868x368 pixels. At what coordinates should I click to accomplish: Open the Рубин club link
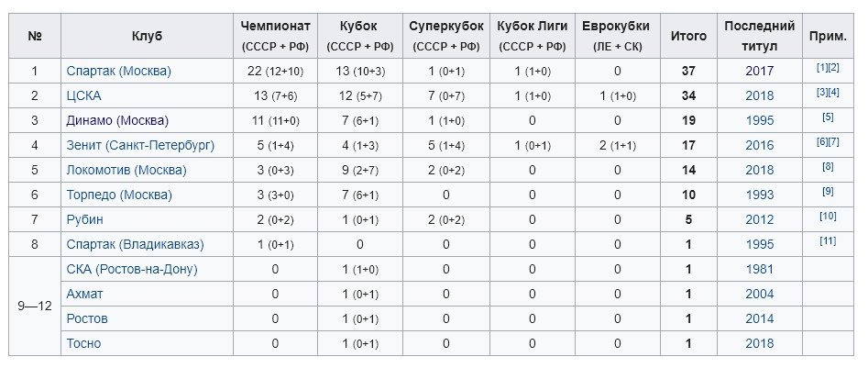coord(84,219)
